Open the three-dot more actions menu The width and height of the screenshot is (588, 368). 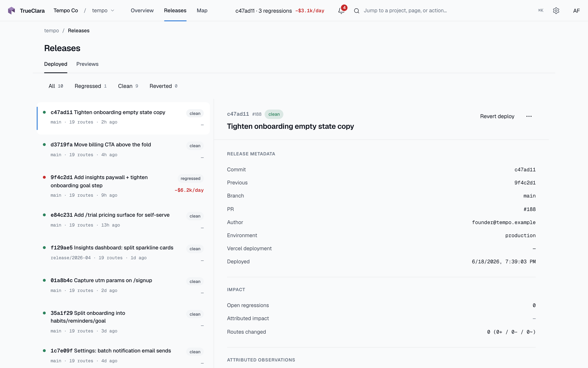coord(529,116)
